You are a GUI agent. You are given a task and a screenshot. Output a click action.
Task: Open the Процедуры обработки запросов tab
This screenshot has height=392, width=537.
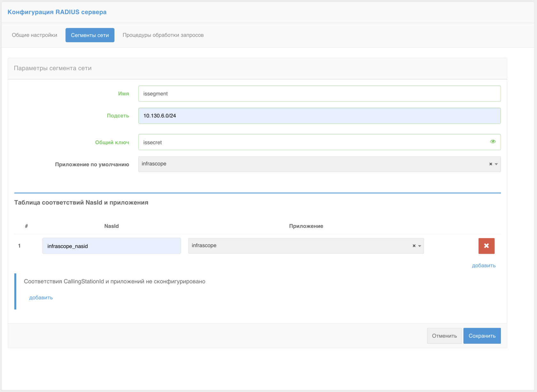point(163,35)
